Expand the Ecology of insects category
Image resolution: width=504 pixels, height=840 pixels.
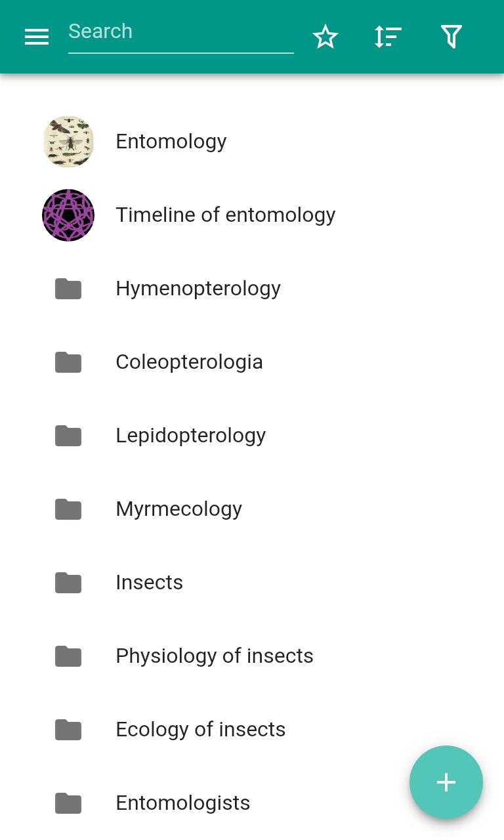pyautogui.click(x=252, y=730)
